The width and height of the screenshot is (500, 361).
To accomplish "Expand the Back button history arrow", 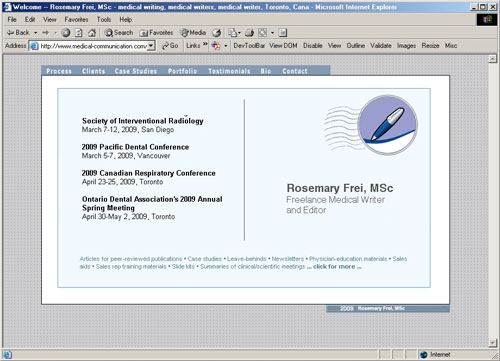I will coord(36,33).
